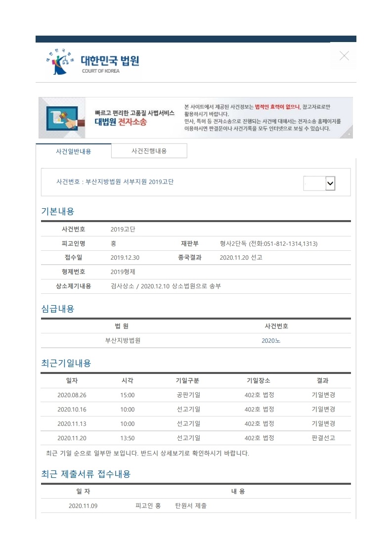Screen dimensions: 392x555
Task: Open the 대법원 전자소송 banner
Action: [x=196, y=118]
